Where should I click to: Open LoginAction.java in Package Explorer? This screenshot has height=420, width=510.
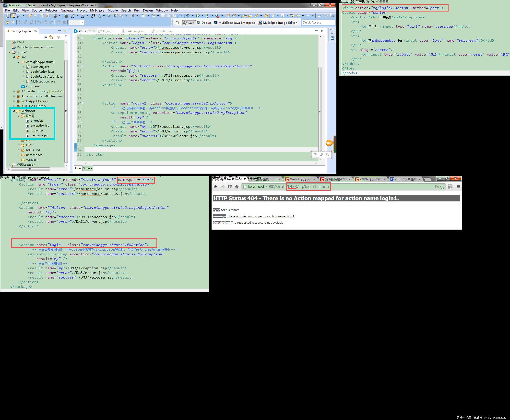click(x=42, y=72)
